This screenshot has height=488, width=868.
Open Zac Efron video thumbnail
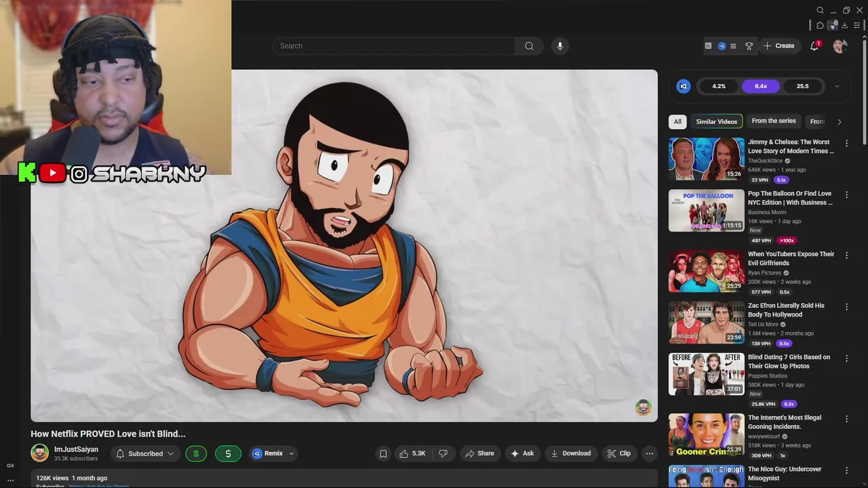point(706,322)
